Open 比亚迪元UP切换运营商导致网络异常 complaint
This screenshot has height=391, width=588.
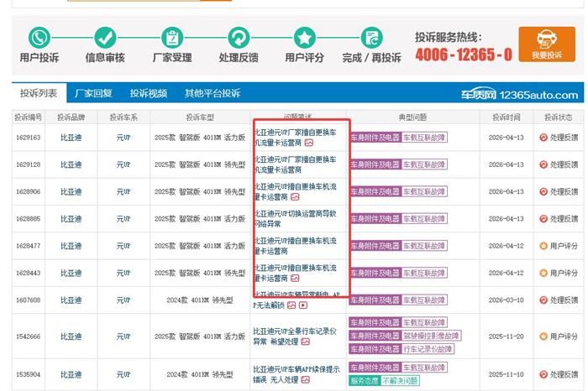point(295,219)
